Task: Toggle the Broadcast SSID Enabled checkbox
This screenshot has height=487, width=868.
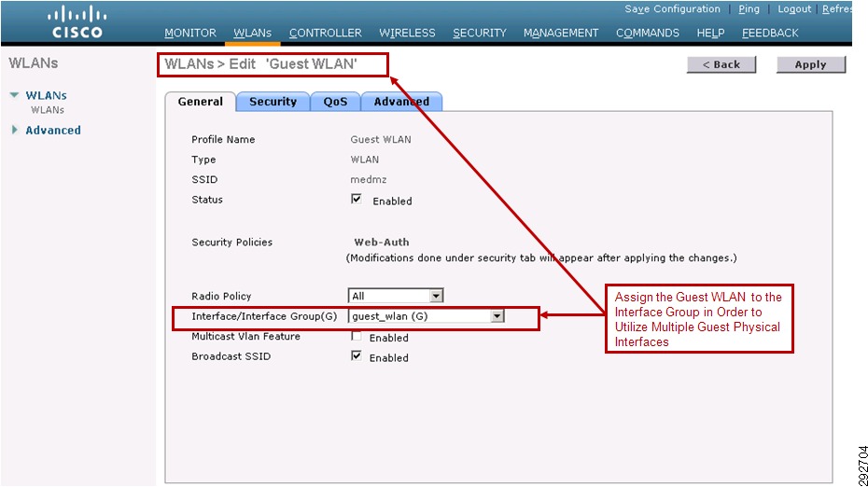Action: click(x=357, y=355)
